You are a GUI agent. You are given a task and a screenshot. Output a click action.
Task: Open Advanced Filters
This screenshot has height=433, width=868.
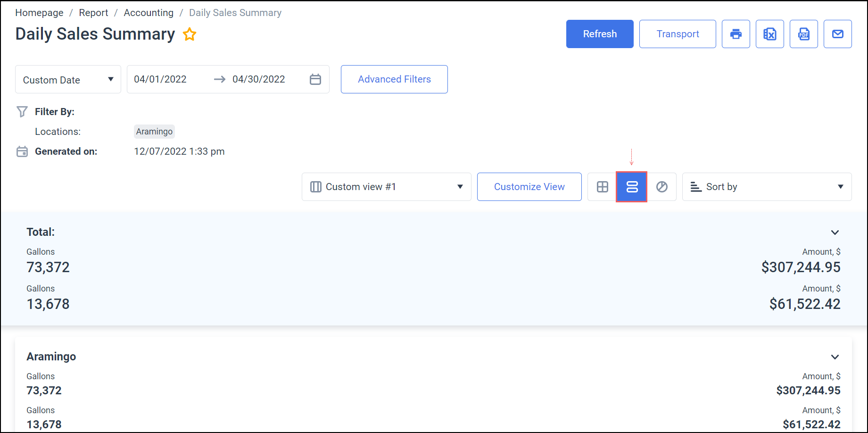[x=394, y=79]
